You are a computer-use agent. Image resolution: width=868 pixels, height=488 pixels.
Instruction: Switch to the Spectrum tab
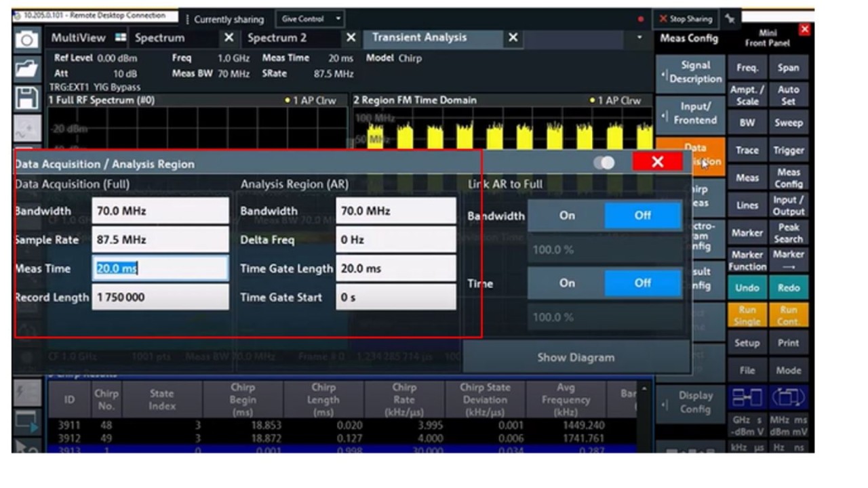pos(159,38)
